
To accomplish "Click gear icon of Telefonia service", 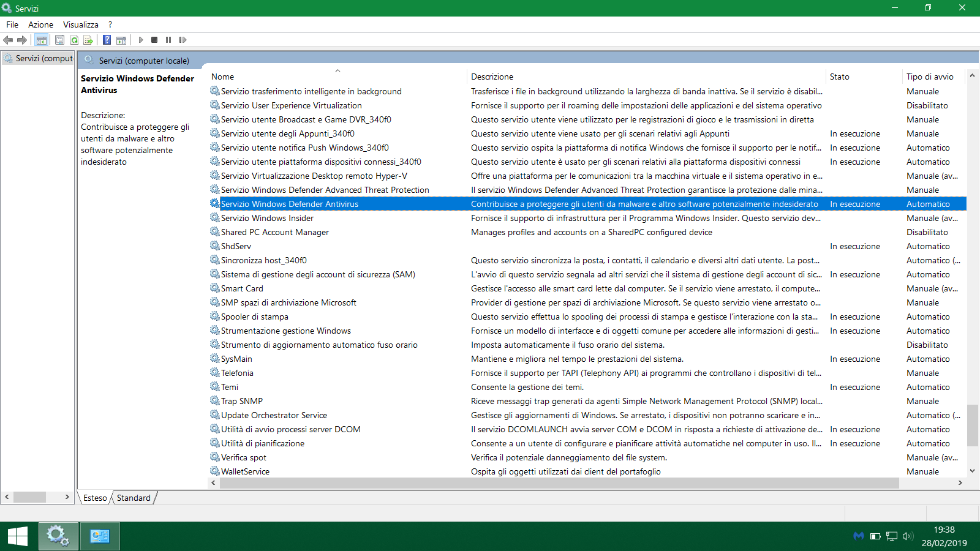I will 215,373.
